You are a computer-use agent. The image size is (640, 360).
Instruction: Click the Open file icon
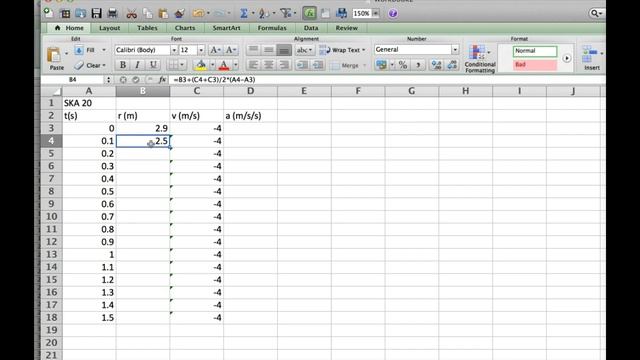[80, 13]
